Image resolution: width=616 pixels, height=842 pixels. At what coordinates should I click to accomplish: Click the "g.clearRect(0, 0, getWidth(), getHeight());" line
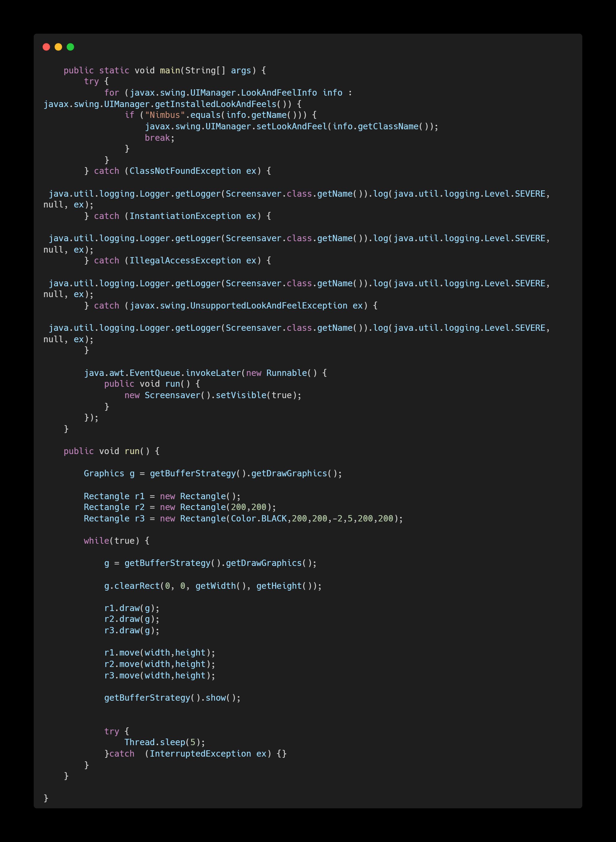[x=213, y=586]
